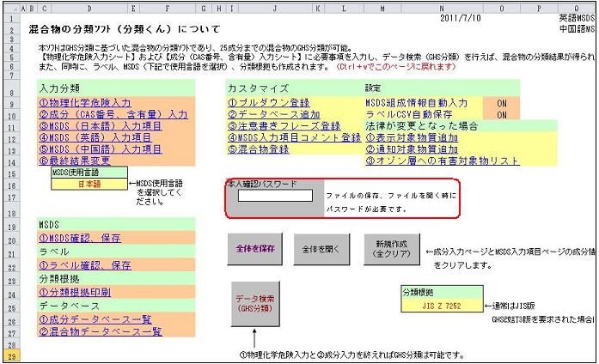Open ④MSDS入力項目コメント登録 link
Viewport: 599px width, 364px height.
[x=294, y=137]
